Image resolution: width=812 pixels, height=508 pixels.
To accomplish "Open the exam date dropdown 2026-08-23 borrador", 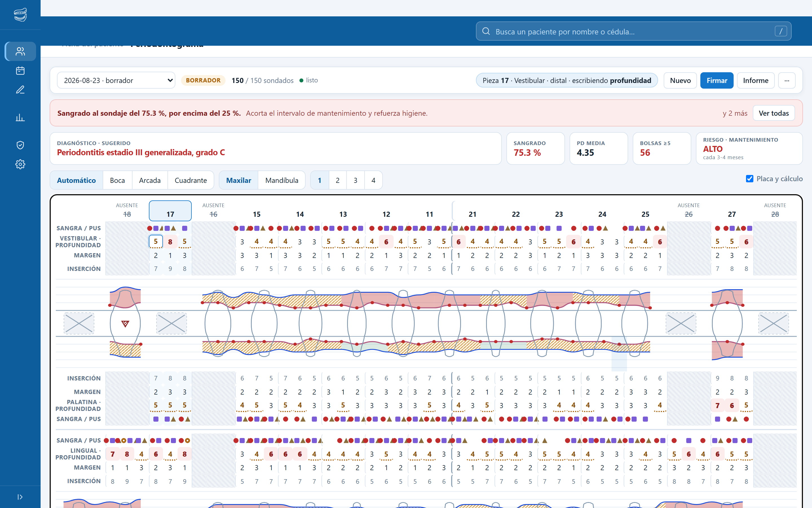I will (x=116, y=80).
